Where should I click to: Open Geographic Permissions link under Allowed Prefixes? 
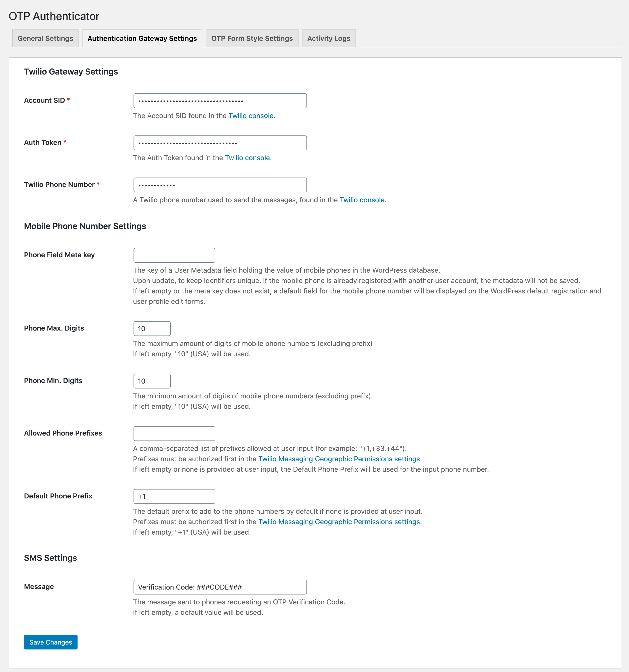click(339, 459)
